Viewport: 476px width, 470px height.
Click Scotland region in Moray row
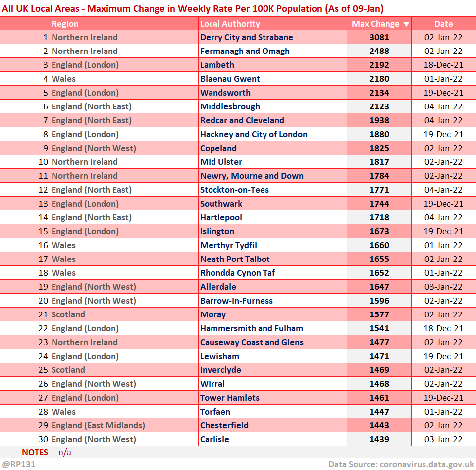(68, 314)
